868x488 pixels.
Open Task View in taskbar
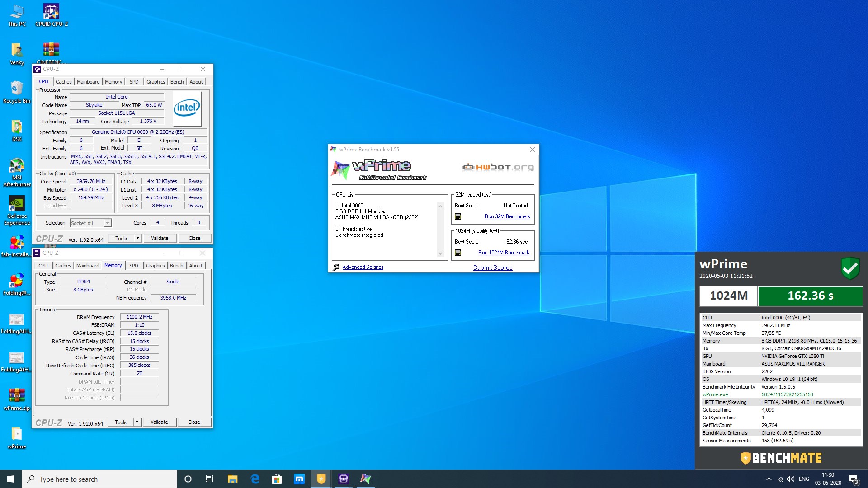(x=210, y=479)
